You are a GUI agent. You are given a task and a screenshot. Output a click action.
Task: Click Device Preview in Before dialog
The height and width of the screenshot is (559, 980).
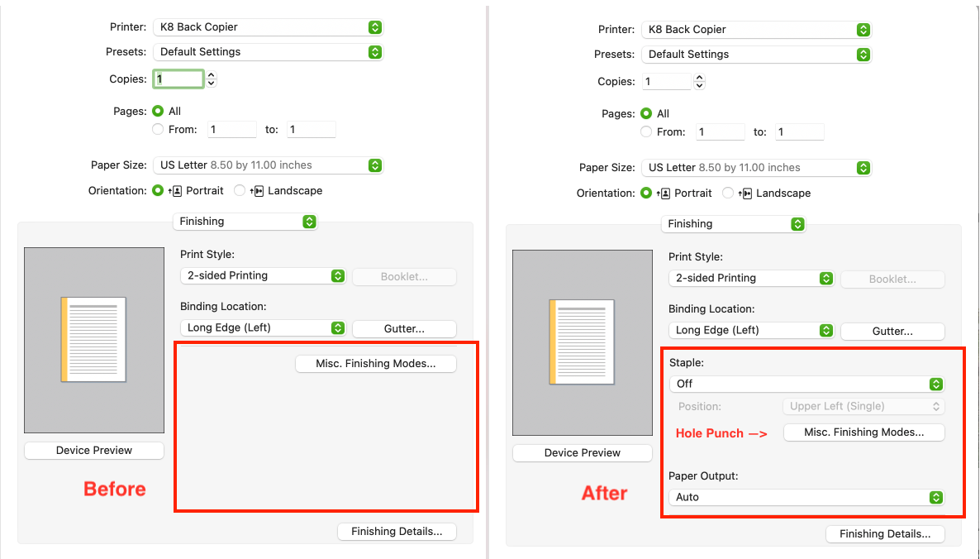pos(93,450)
